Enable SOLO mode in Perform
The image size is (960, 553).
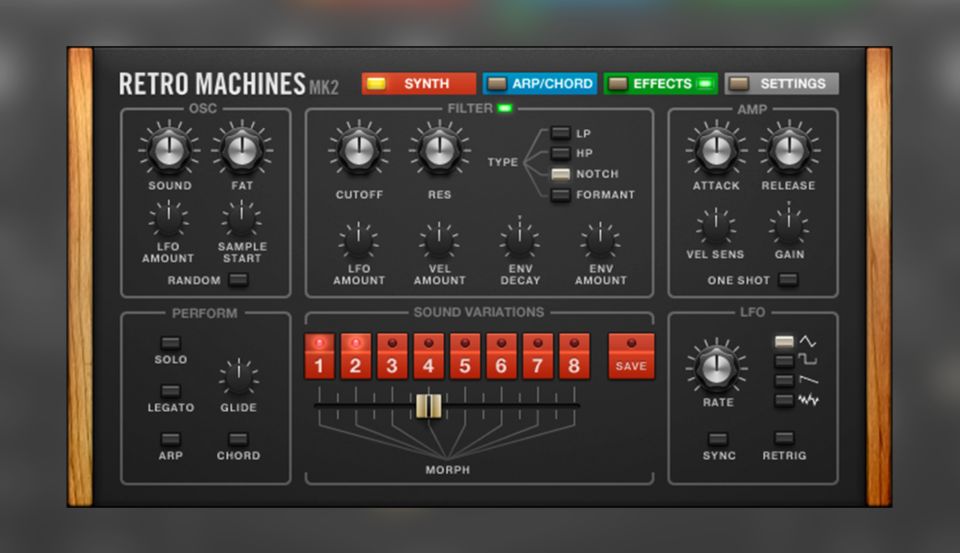(x=170, y=343)
